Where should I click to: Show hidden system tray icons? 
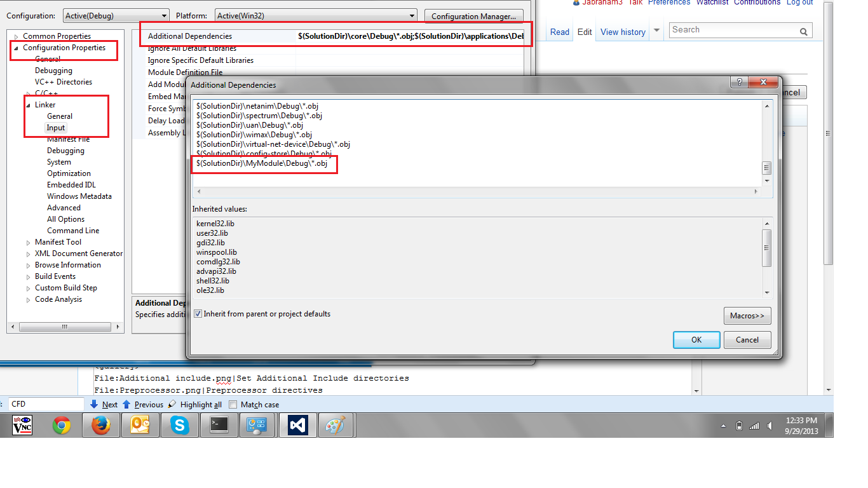click(724, 426)
